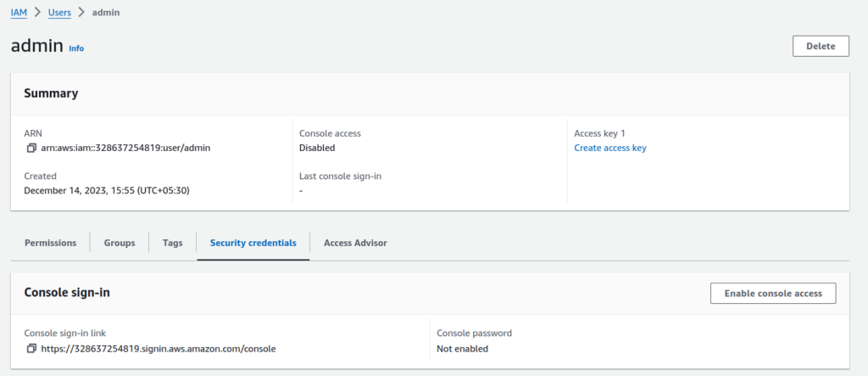
Task: Go to Users in the breadcrumb
Action: 58,13
